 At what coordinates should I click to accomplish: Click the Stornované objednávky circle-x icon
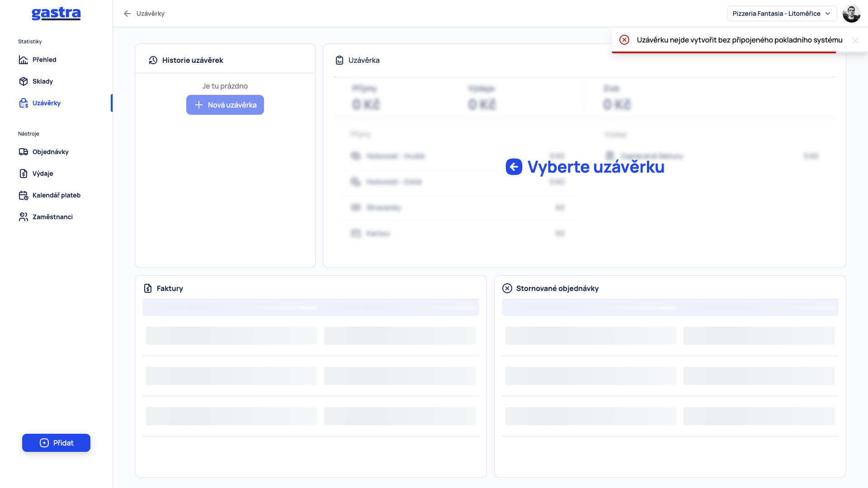tap(507, 288)
